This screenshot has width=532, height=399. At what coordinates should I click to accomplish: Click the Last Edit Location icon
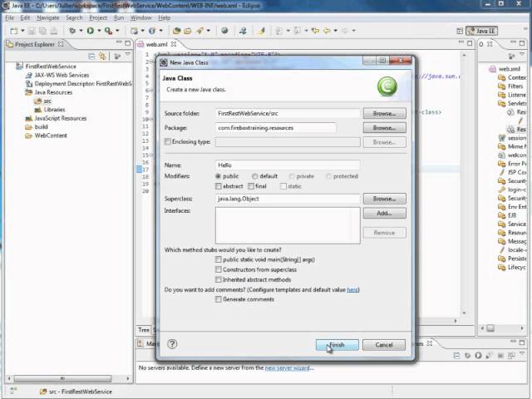pos(315,31)
